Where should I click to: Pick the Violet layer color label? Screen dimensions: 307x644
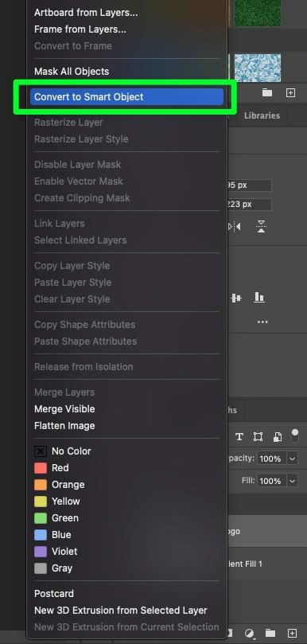pyautogui.click(x=56, y=552)
